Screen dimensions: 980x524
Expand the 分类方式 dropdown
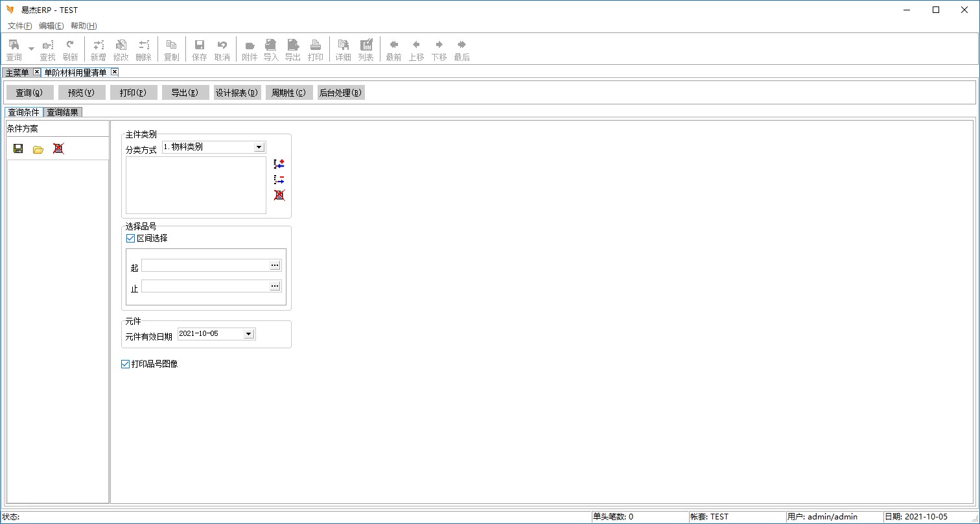[x=259, y=147]
